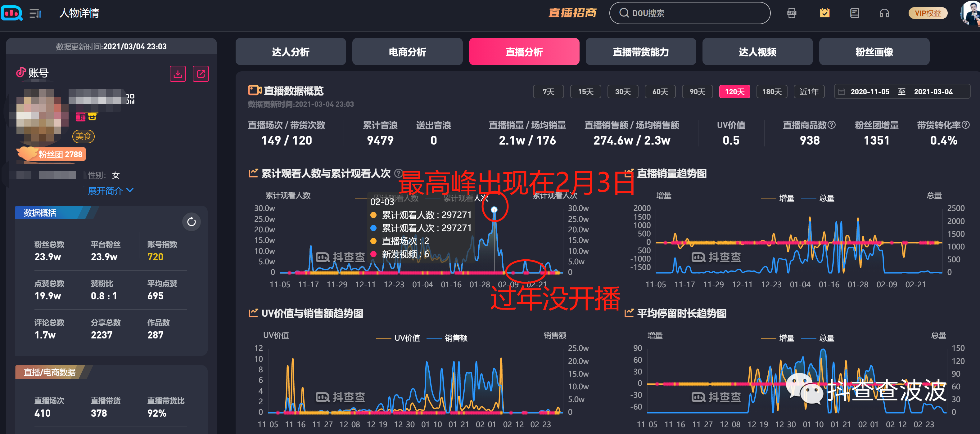Image resolution: width=980 pixels, height=434 pixels.
Task: Toggle UV价值 legend in UV chart
Action: coord(398,338)
